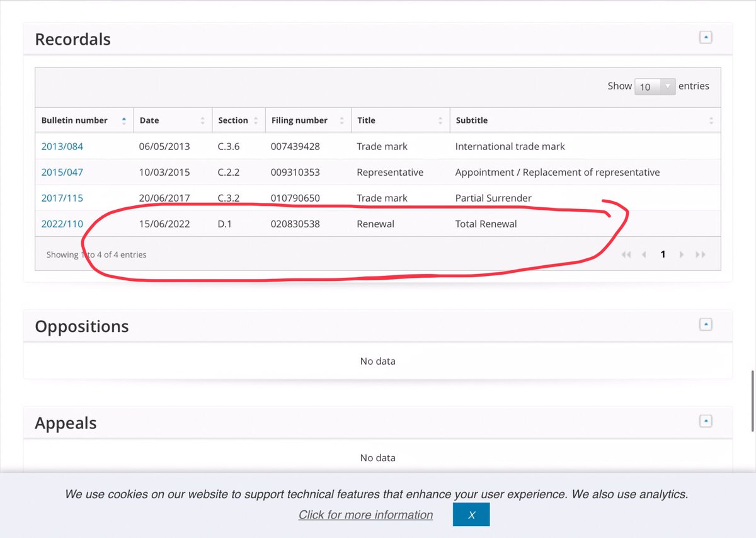Click section cell D.1
The width and height of the screenshot is (756, 538).
pos(225,224)
